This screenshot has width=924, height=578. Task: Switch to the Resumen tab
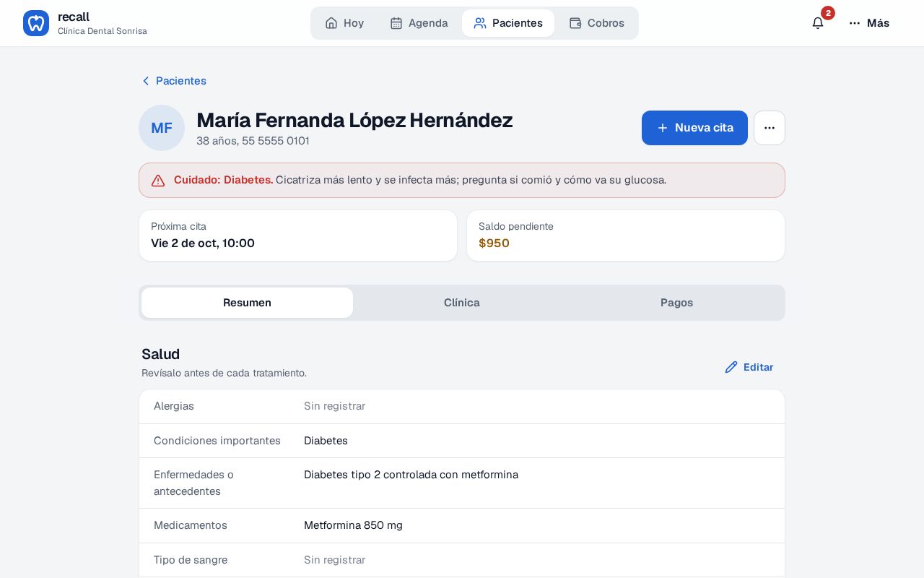[247, 303]
